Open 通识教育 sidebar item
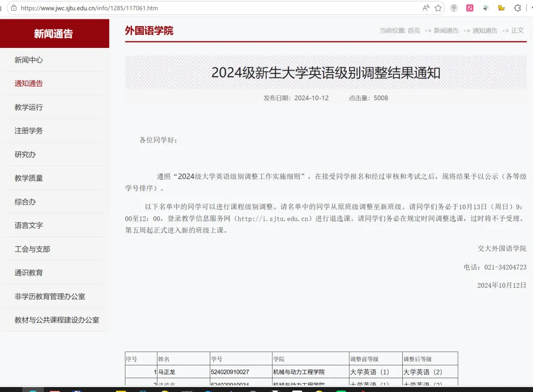533x392 pixels. 29,273
